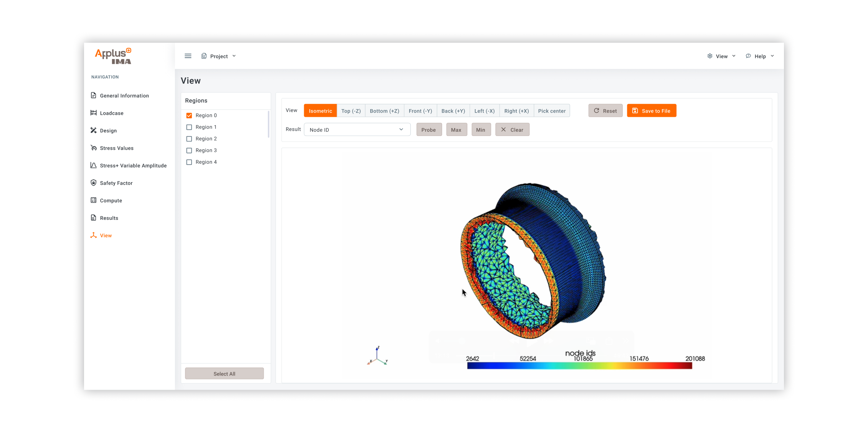The image size is (868, 432).
Task: Click the Stress Values gauge icon
Action: 94,148
